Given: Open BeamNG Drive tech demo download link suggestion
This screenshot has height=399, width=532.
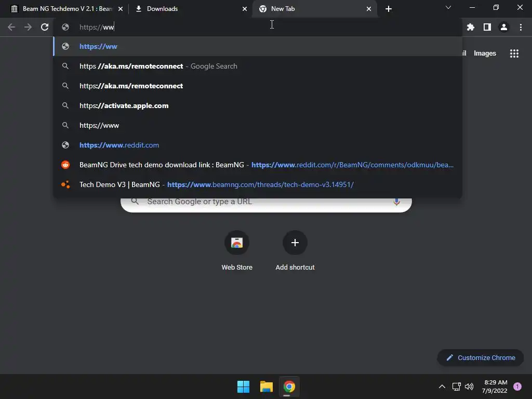Looking at the screenshot, I should coord(258,165).
